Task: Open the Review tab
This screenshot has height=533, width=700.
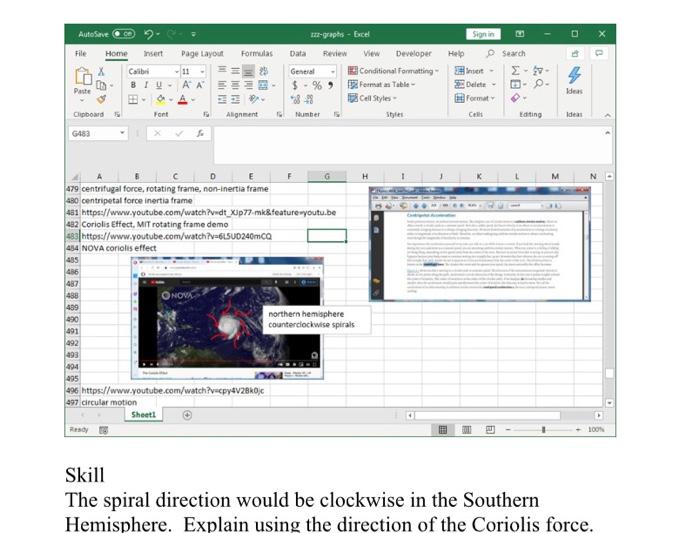Action: (335, 54)
